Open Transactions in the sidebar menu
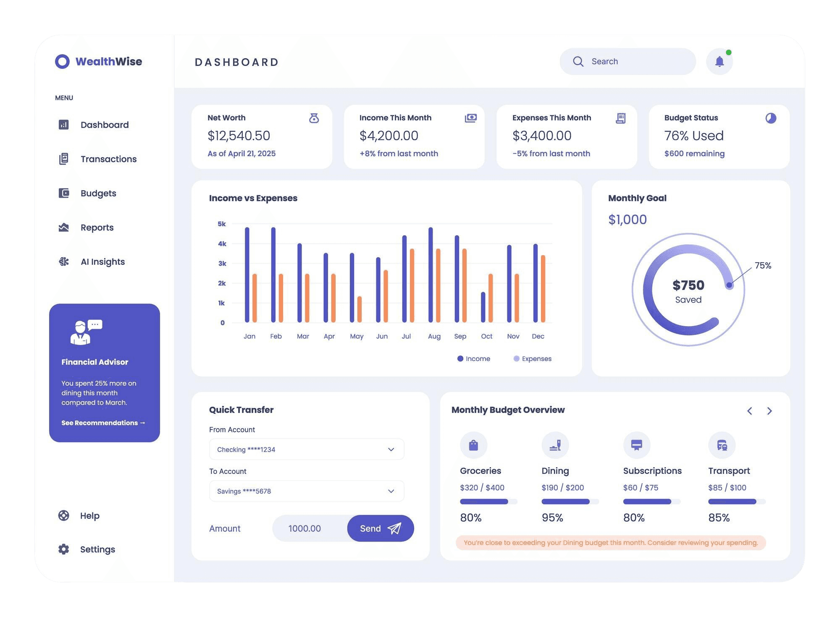The image size is (840, 617). (x=108, y=159)
